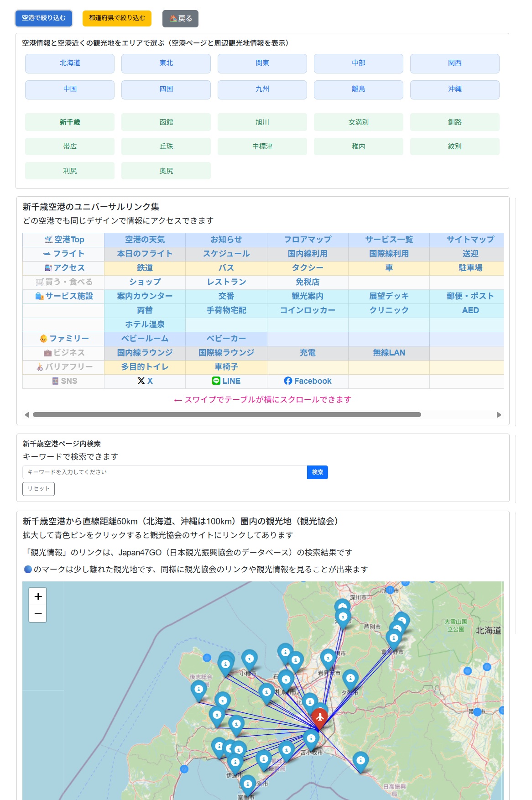The height and width of the screenshot is (800, 532).
Task: Click the アクセス row header
Action: [x=64, y=268]
